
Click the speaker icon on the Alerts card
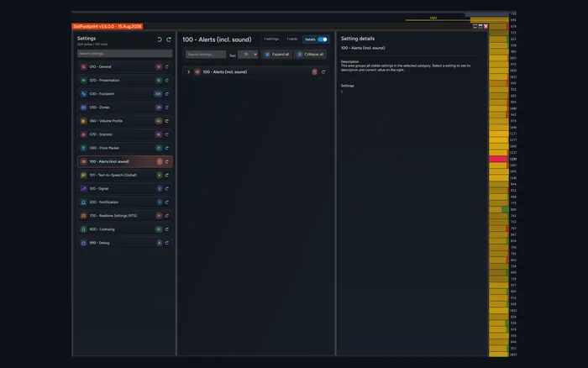[197, 71]
